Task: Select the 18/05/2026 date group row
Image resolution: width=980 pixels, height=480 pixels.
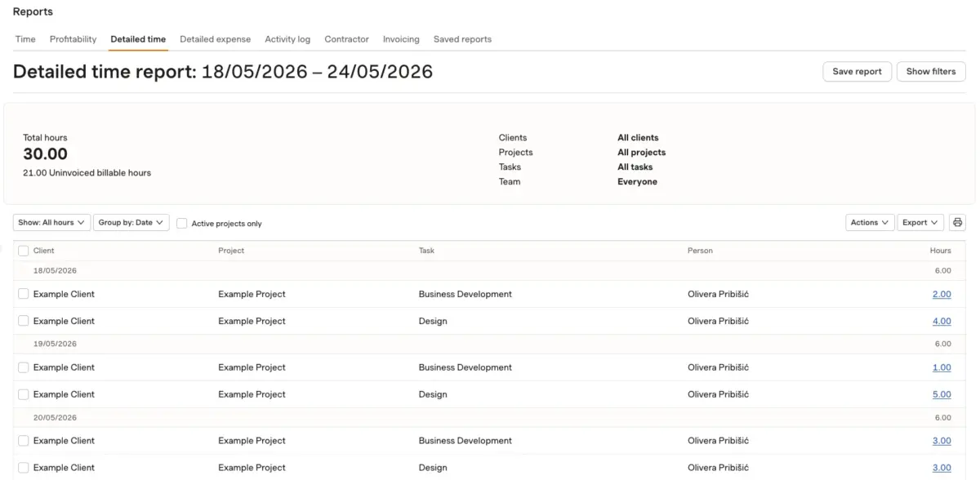Action: (x=489, y=270)
